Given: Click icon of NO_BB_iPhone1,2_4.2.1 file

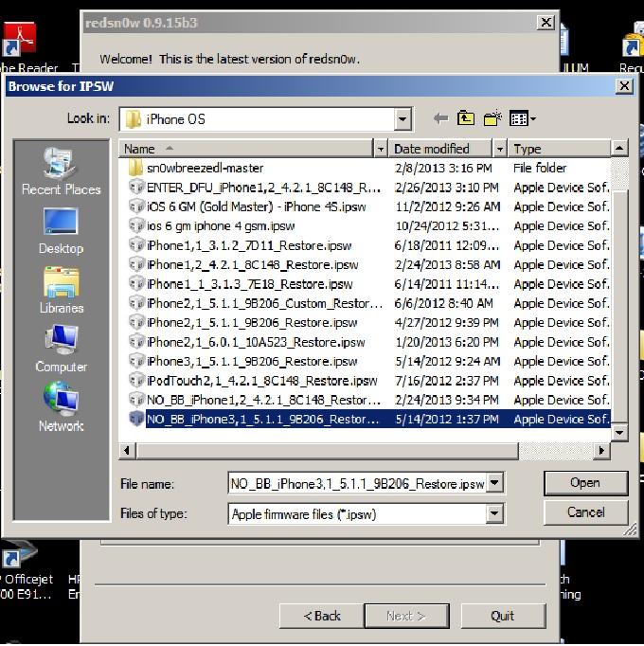Looking at the screenshot, I should click(136, 400).
